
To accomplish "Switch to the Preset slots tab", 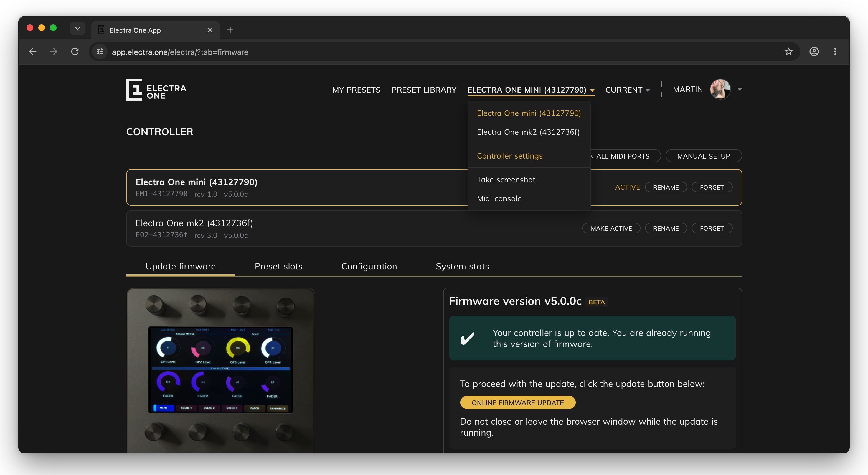I will [x=278, y=266].
